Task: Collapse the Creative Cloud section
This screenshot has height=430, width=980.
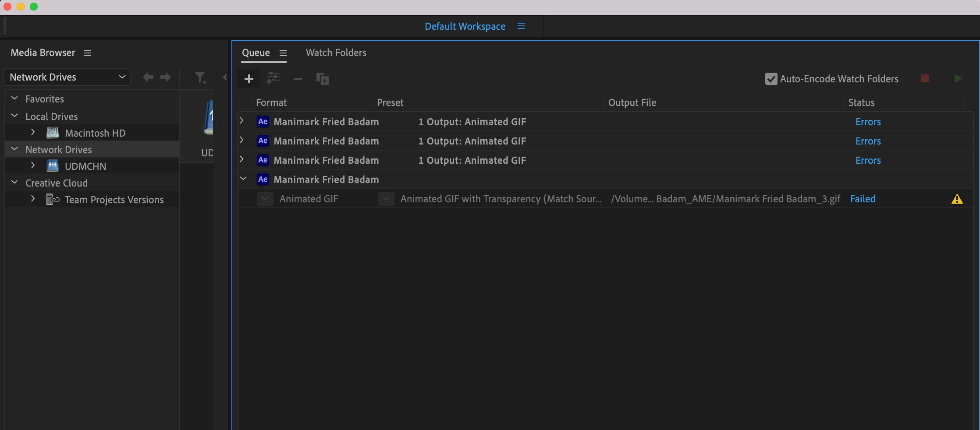Action: pyautogui.click(x=14, y=183)
